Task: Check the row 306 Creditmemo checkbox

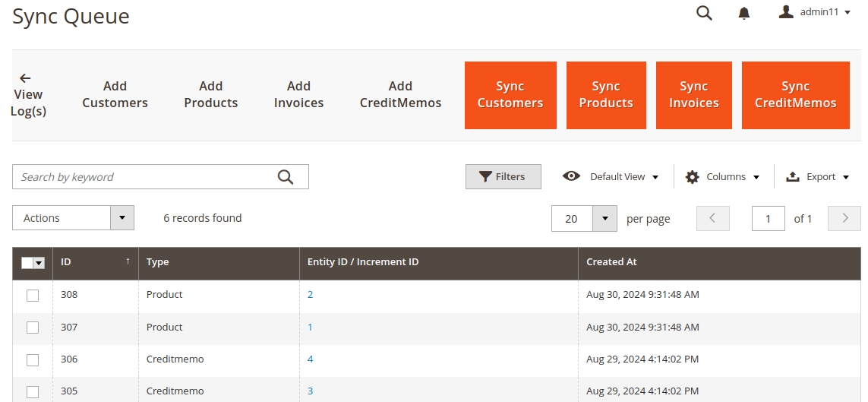Action: pos(33,360)
